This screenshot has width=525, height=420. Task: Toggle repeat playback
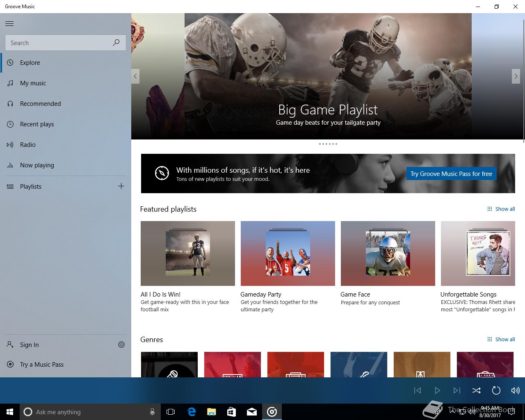point(496,390)
